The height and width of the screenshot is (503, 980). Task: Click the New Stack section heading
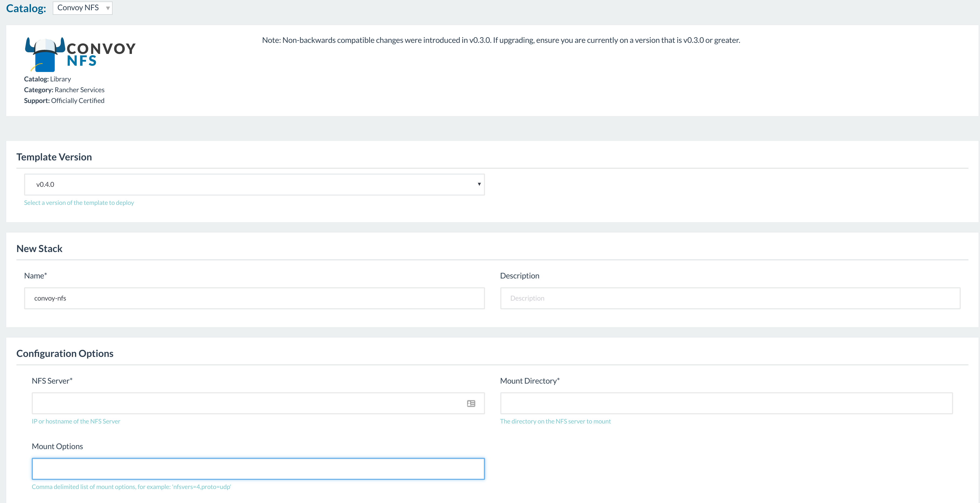[x=39, y=249]
